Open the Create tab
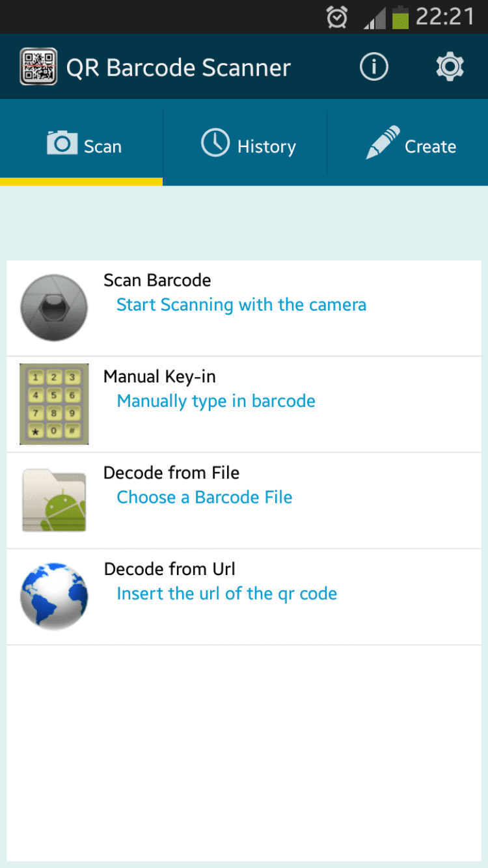The width and height of the screenshot is (488, 868). [410, 145]
